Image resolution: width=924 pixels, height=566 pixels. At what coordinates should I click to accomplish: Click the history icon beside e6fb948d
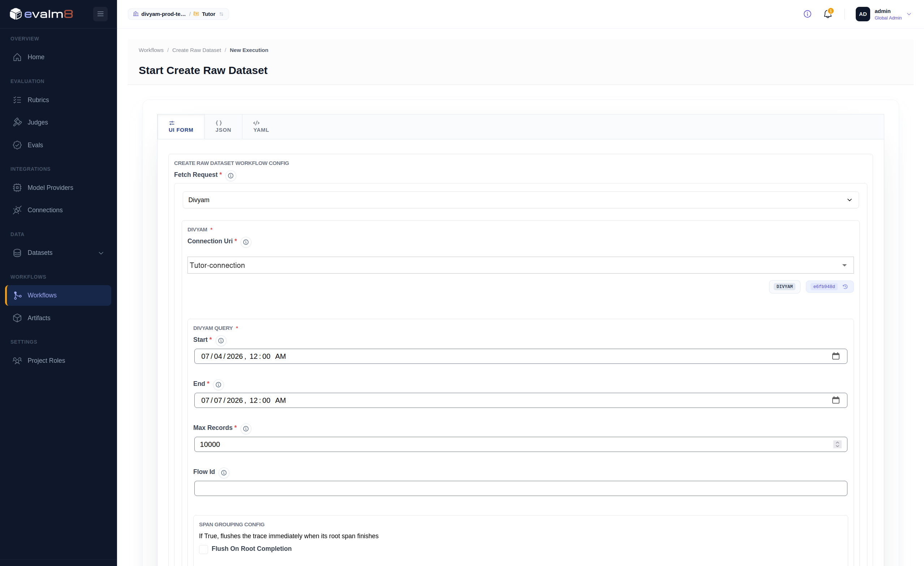tap(845, 286)
